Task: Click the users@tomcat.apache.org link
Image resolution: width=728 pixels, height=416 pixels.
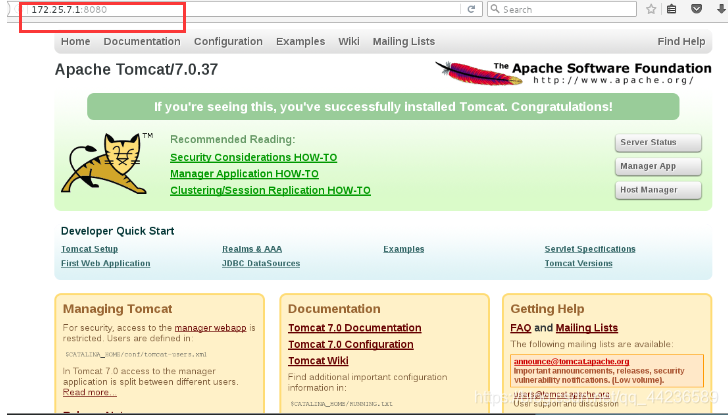Action: click(561, 394)
